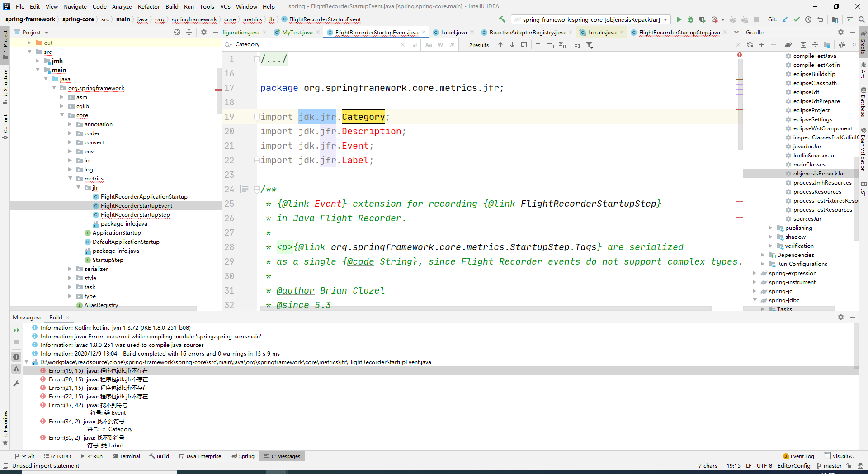Open Java Enterprise tool window
This screenshot has height=474, width=868.
click(x=200, y=456)
